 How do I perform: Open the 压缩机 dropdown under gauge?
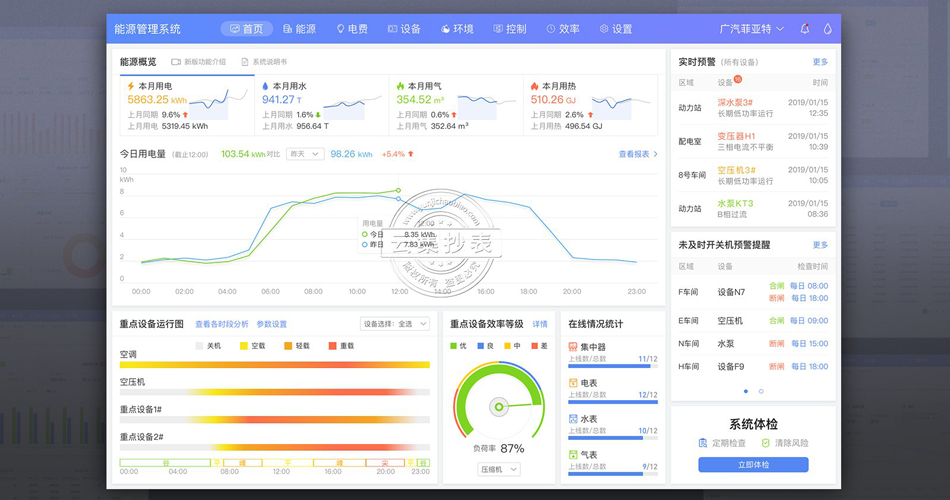tap(499, 469)
